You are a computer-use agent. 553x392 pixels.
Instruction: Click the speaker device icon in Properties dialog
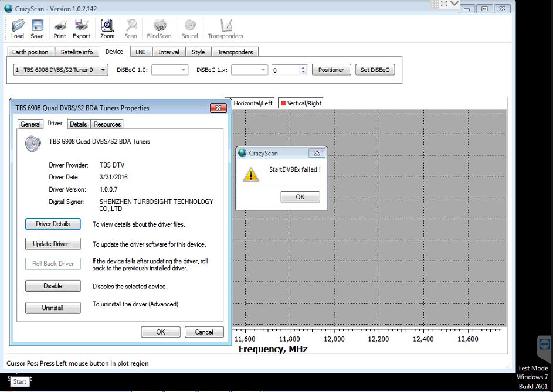point(33,144)
